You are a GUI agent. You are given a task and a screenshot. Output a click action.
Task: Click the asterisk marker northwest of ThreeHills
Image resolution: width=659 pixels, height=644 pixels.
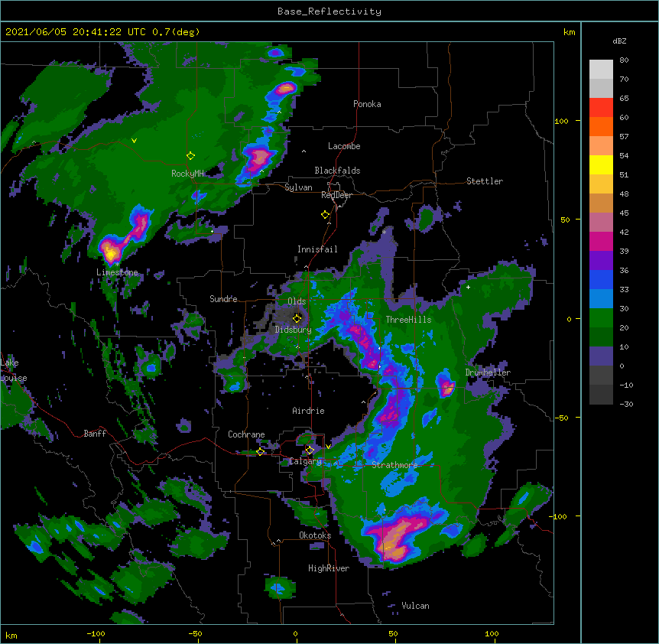384,232
